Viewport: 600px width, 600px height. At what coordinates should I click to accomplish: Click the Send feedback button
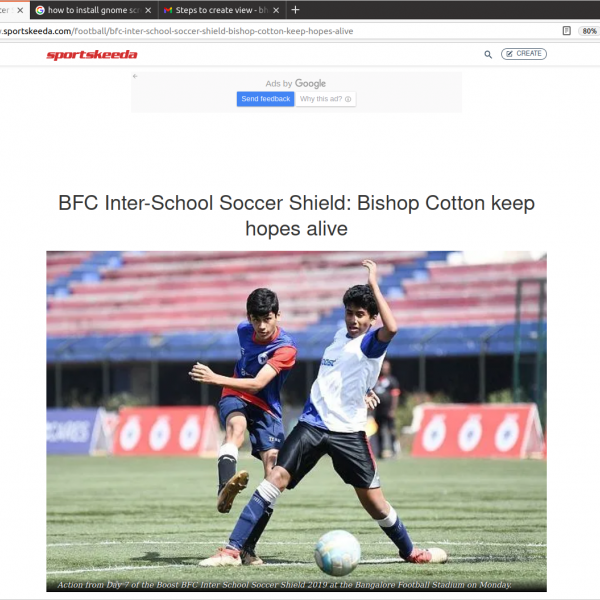tap(266, 99)
